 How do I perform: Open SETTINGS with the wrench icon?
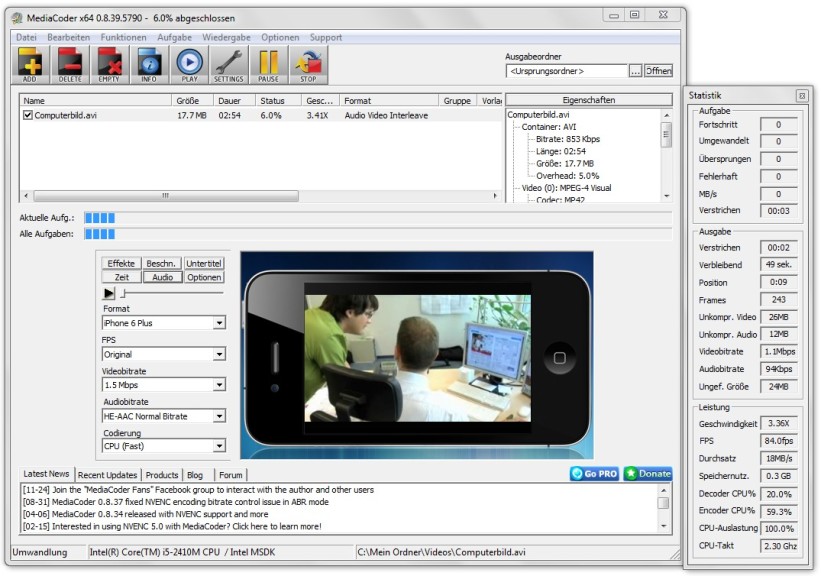(x=229, y=64)
